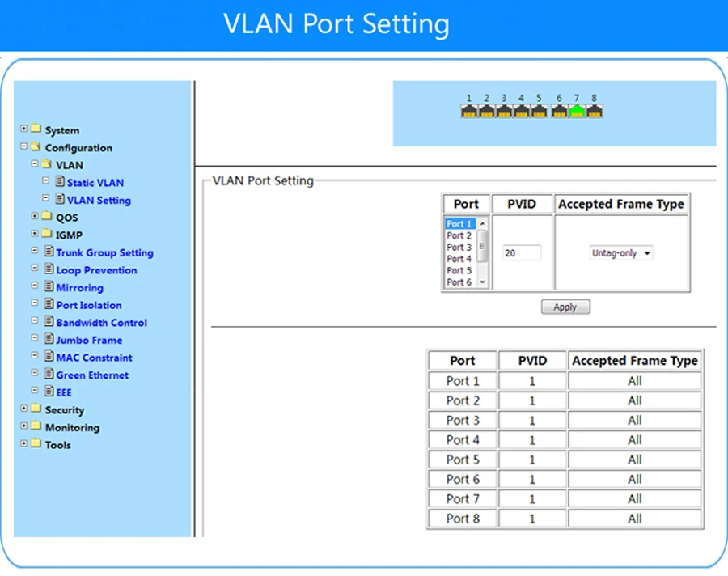This screenshot has height=576, width=728.
Task: Select Port 4 in port list
Action: click(460, 259)
